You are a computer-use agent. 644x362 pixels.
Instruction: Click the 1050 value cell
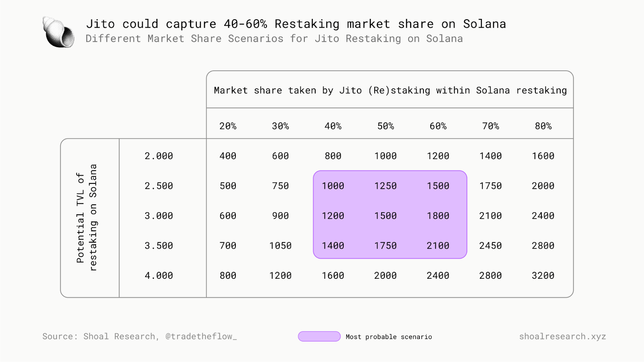[x=281, y=246]
